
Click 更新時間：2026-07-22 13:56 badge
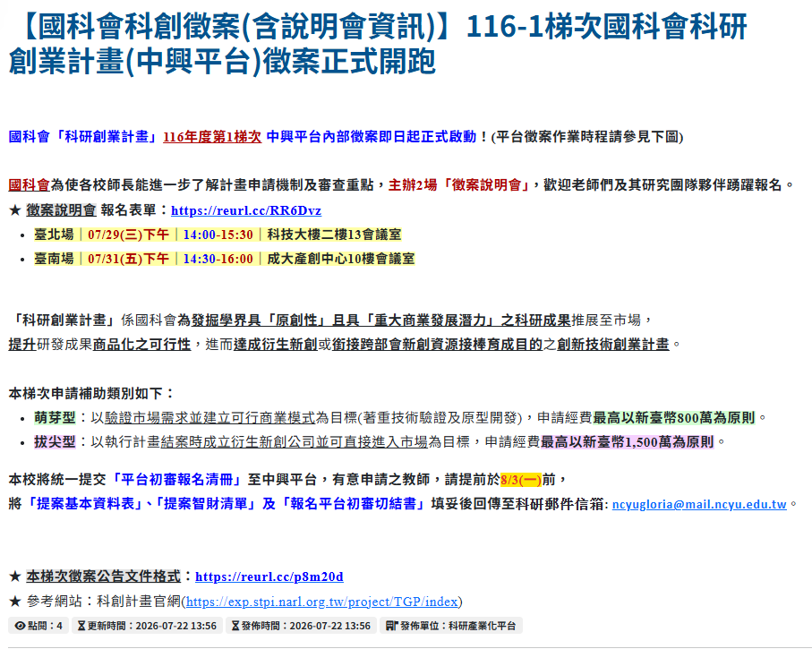[x=147, y=626]
